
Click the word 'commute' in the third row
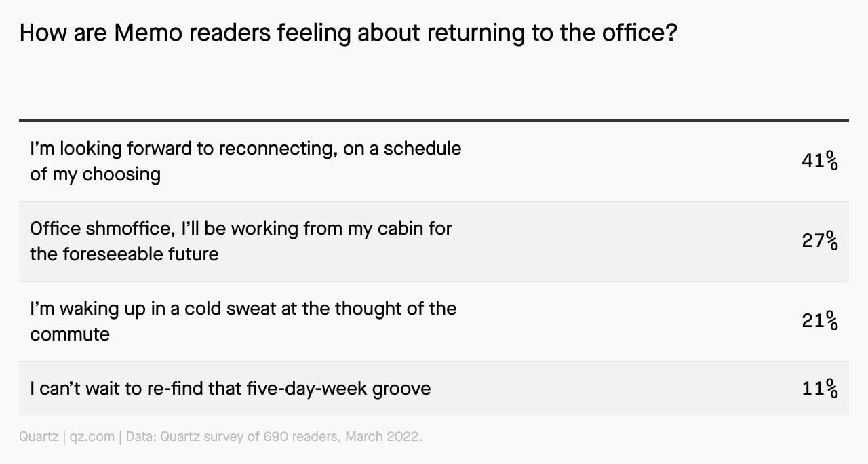70,334
